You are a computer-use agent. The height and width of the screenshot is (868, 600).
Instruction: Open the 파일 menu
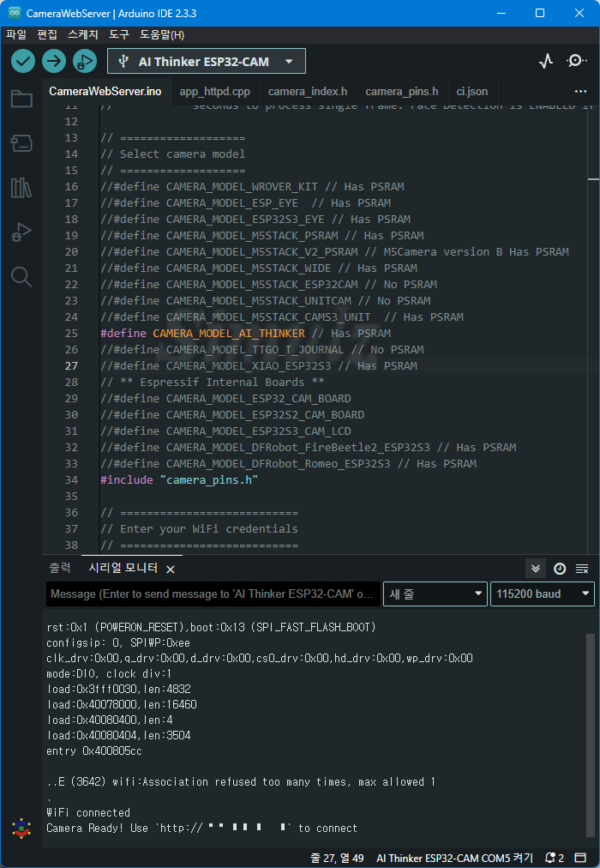16,35
